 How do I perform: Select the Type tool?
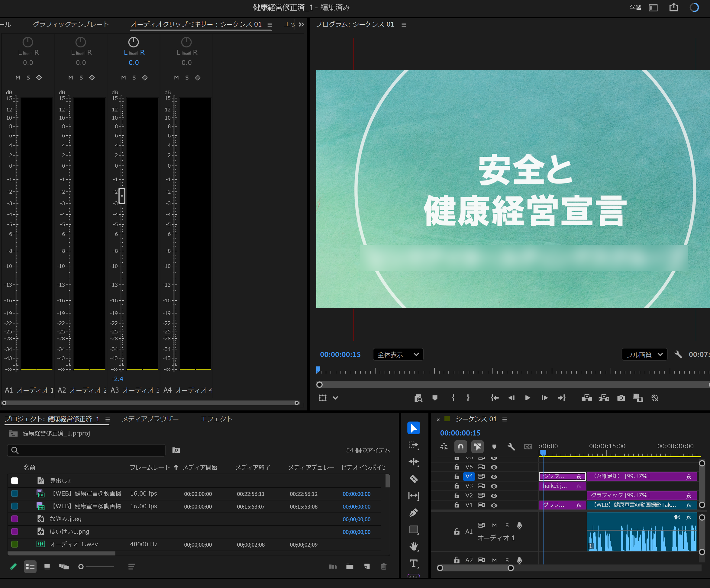pos(414,563)
